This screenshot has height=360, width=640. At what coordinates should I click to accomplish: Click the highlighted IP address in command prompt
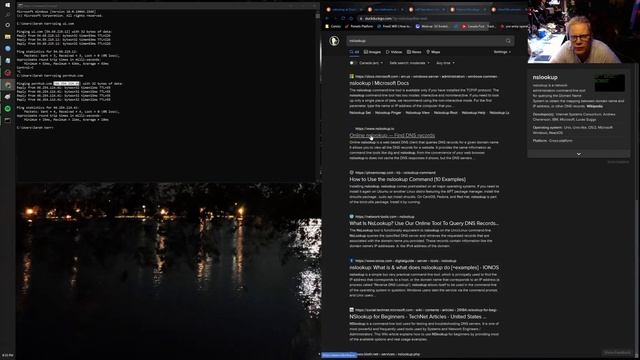(x=67, y=84)
